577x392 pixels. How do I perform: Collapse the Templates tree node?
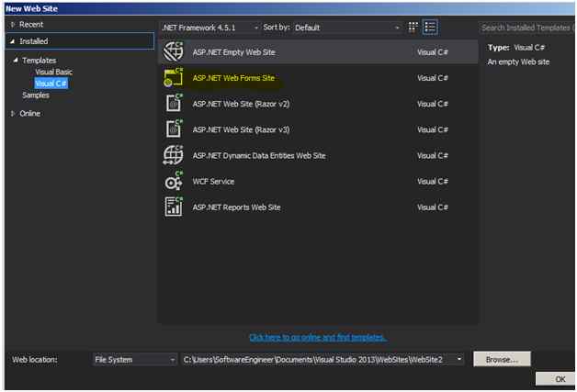pos(15,60)
